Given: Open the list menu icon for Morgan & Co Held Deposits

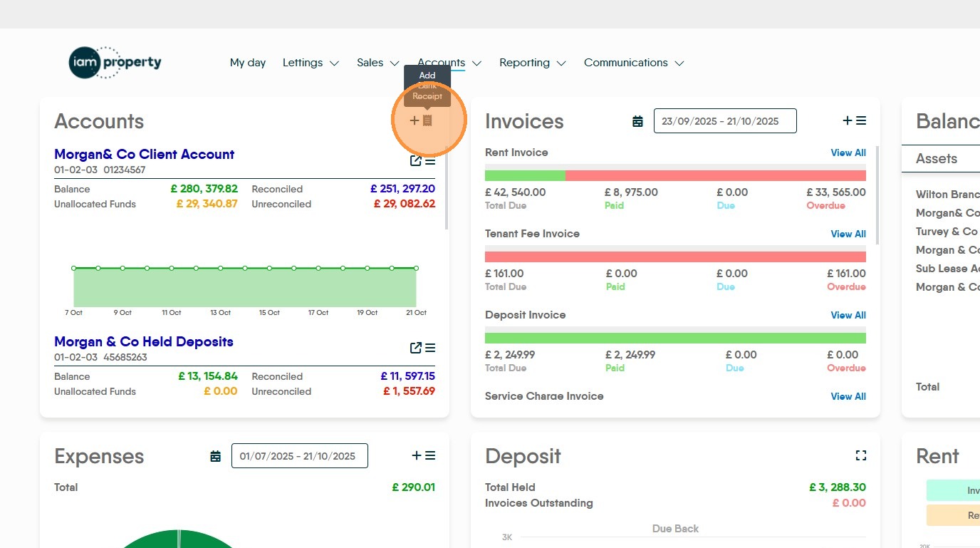Looking at the screenshot, I should tap(430, 348).
